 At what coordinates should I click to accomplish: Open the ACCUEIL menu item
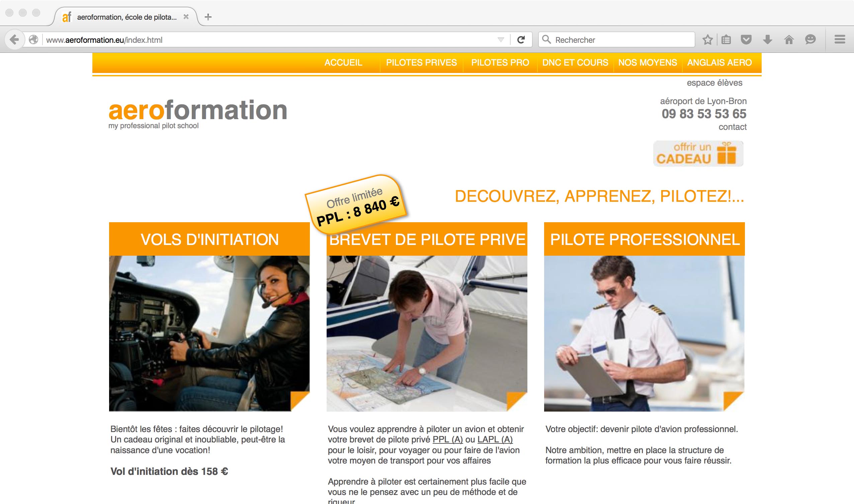pos(343,63)
